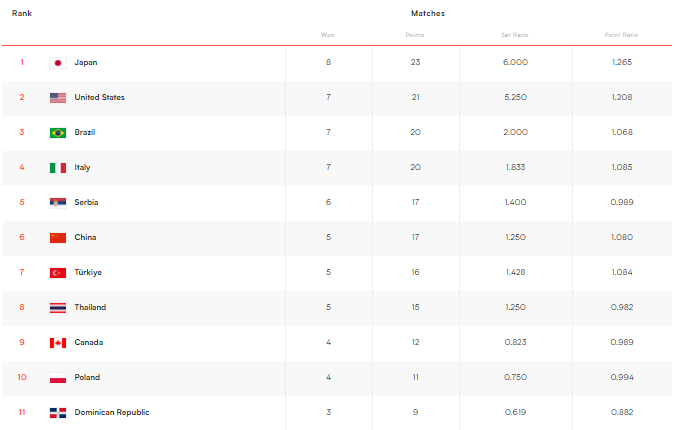Sort by the Won column header
The height and width of the screenshot is (430, 675).
point(328,35)
